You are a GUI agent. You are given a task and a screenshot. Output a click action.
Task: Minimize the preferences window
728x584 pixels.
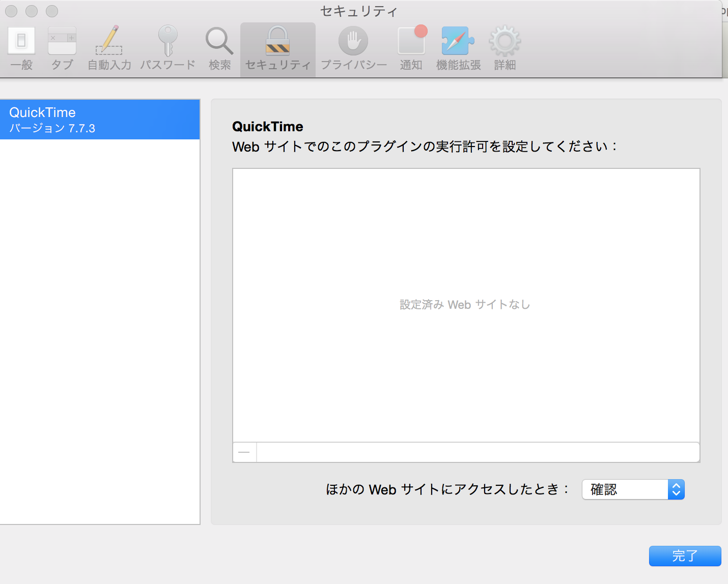[32, 11]
